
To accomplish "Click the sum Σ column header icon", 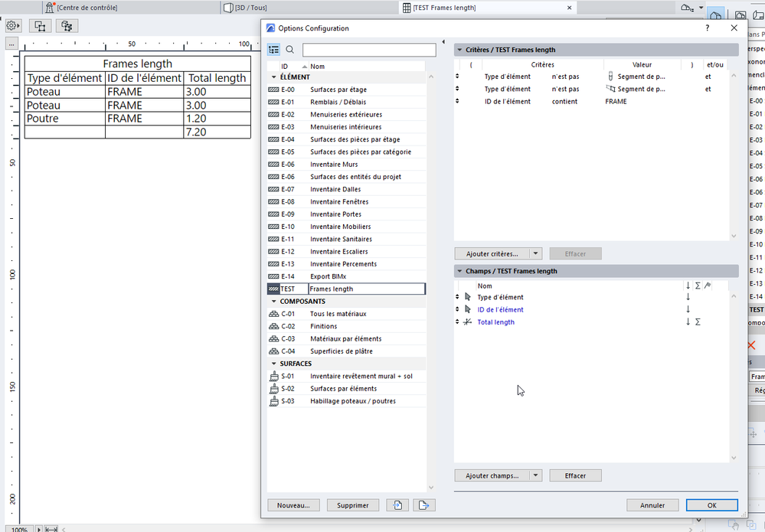I will pyautogui.click(x=698, y=286).
